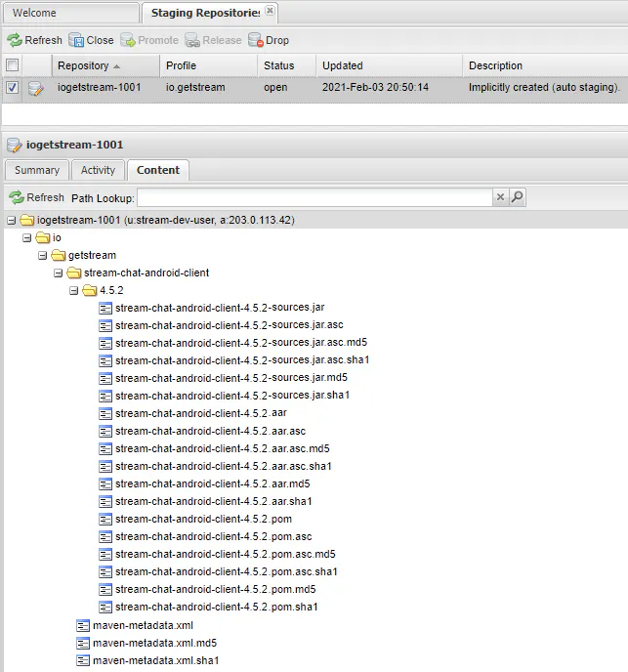Open the Activity tab
The height and width of the screenshot is (672, 628).
99,170
